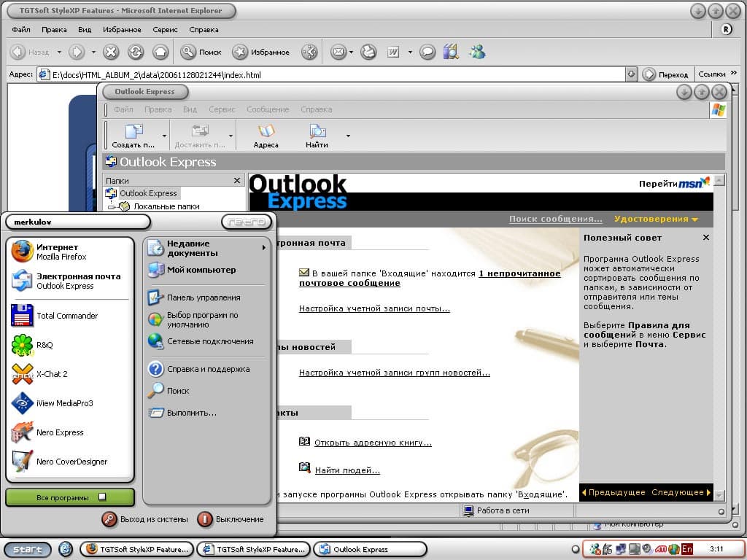Screen dimensions: 747x560
Task: Expand the Back history dropdown arrow
Action: click(x=59, y=52)
